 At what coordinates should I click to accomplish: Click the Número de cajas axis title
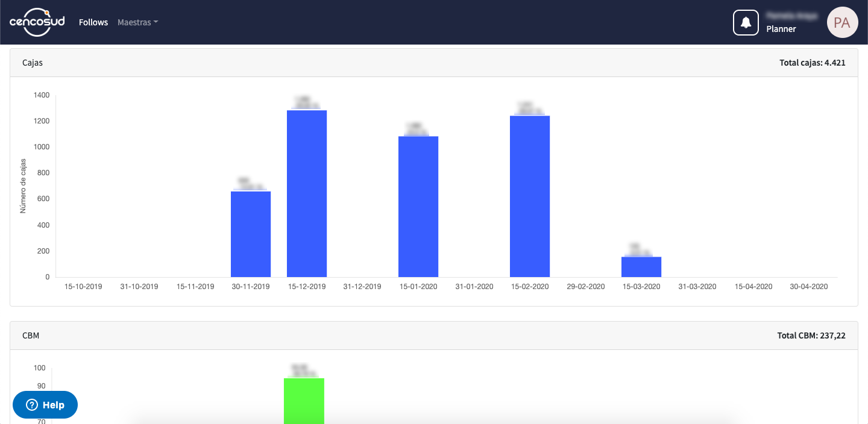tap(24, 185)
